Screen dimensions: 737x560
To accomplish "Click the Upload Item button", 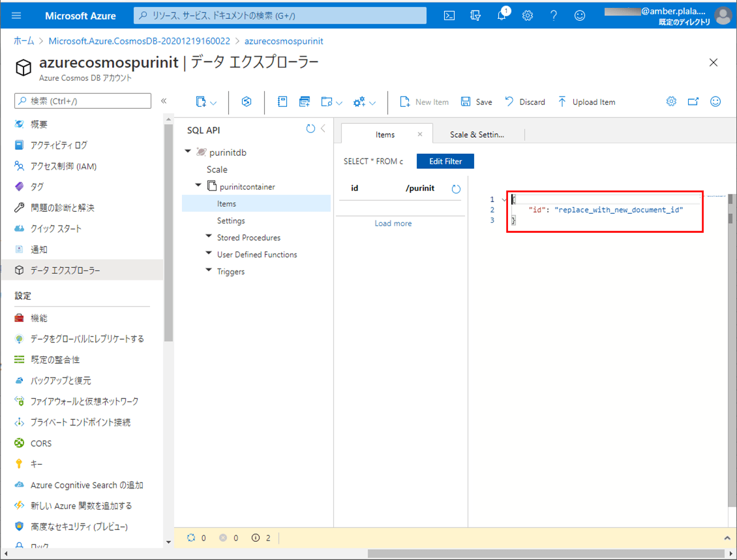I will click(x=586, y=102).
